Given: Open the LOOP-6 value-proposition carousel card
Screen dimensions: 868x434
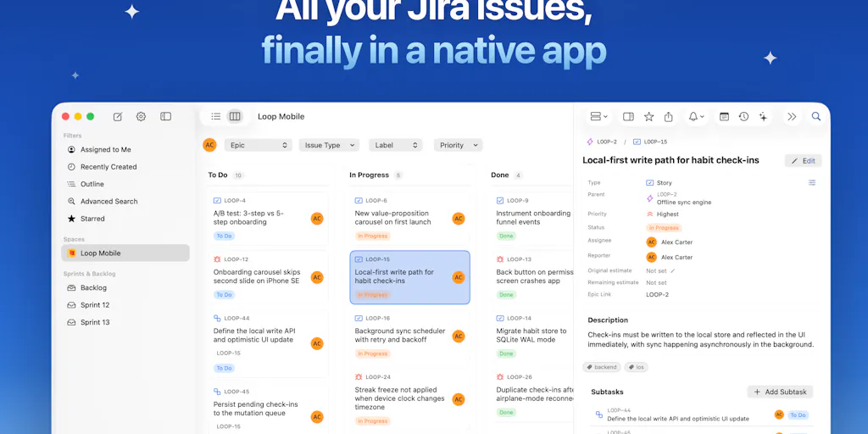Looking at the screenshot, I should click(409, 218).
